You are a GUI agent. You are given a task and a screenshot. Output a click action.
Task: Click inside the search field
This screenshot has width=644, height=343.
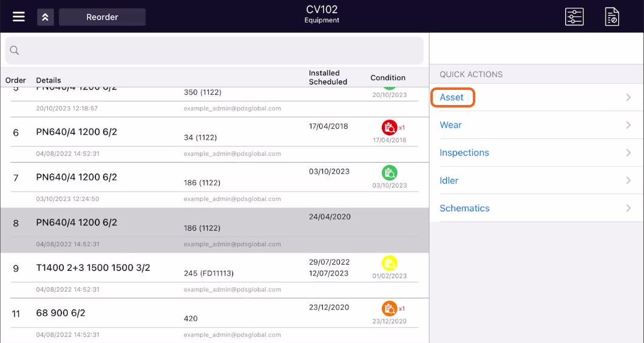point(214,50)
